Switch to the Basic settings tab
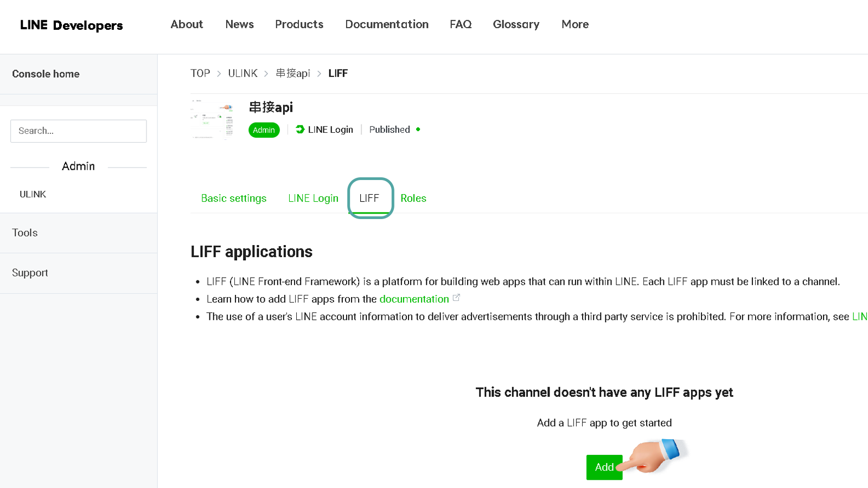The image size is (868, 488). pos(234,198)
